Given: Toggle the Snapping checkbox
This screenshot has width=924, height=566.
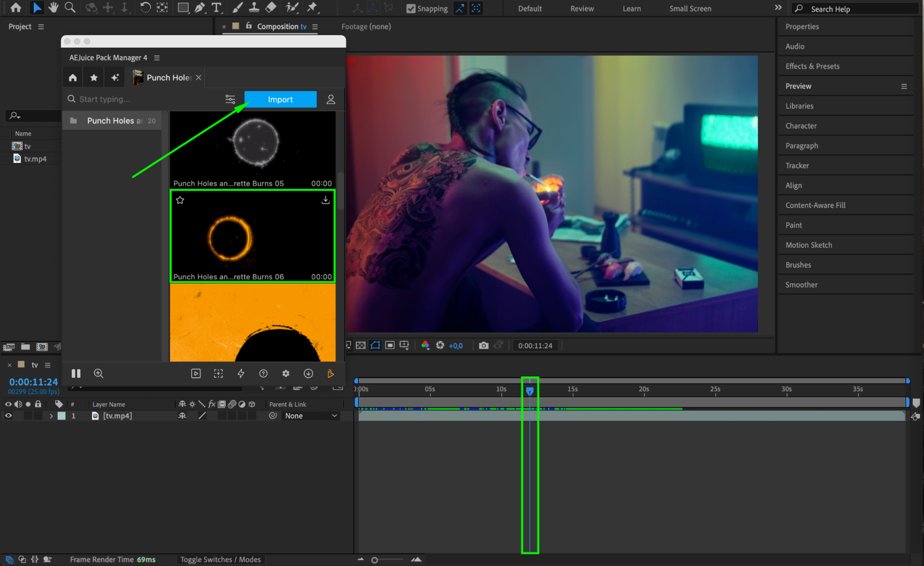Looking at the screenshot, I should pos(410,8).
